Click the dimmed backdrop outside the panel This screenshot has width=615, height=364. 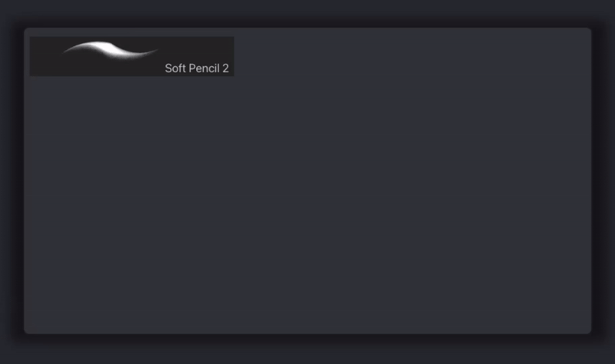click(307, 349)
